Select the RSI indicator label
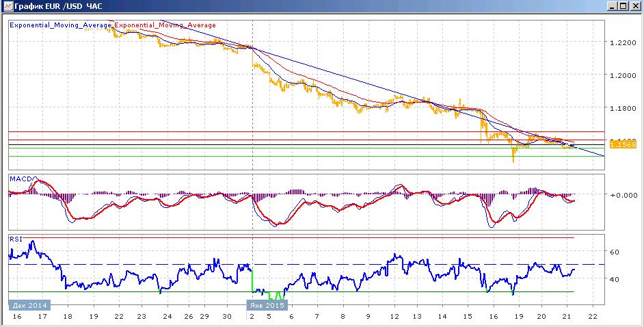644x327 pixels. [x=15, y=237]
